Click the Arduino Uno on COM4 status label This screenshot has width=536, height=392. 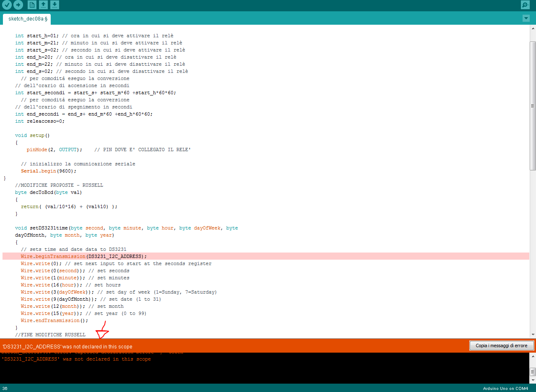[x=505, y=388]
